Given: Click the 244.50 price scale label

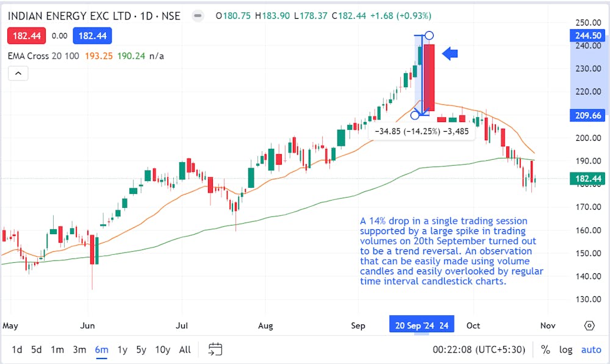Looking at the screenshot, I should (587, 35).
